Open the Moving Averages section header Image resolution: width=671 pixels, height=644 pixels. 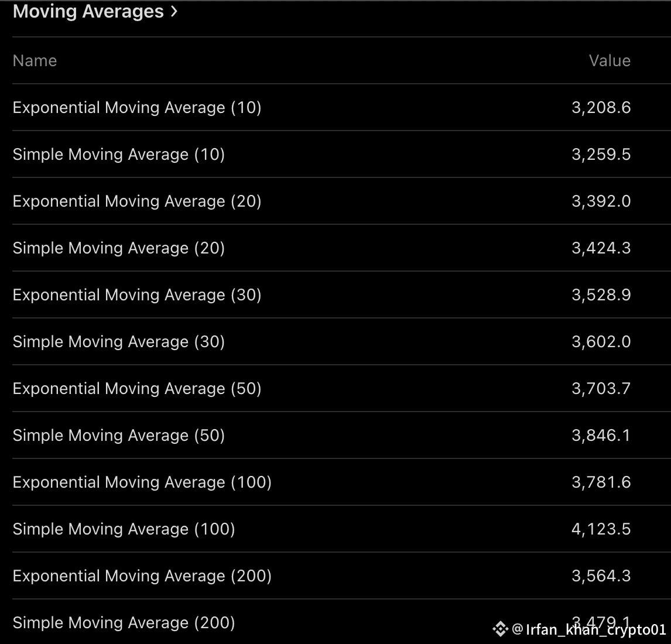88,12
